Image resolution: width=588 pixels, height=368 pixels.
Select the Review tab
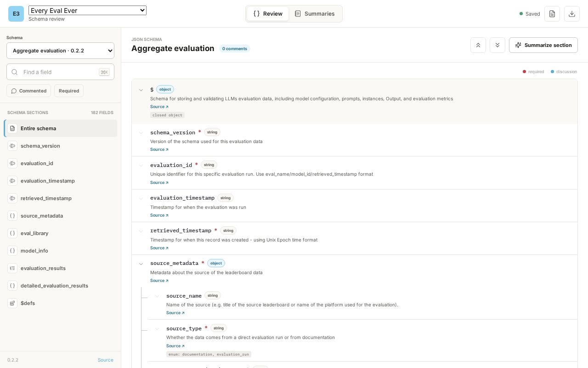[x=268, y=14]
